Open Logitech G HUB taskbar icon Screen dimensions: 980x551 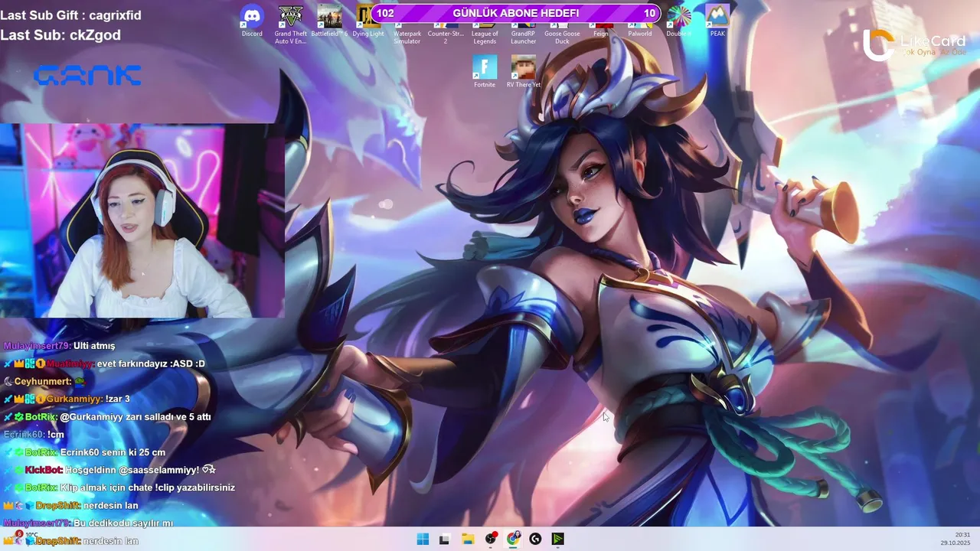535,539
